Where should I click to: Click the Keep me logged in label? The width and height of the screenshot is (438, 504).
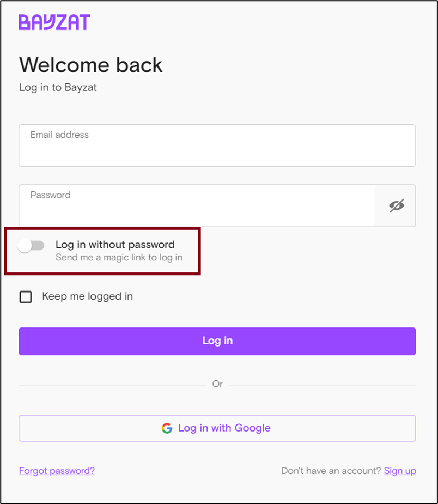pos(87,296)
